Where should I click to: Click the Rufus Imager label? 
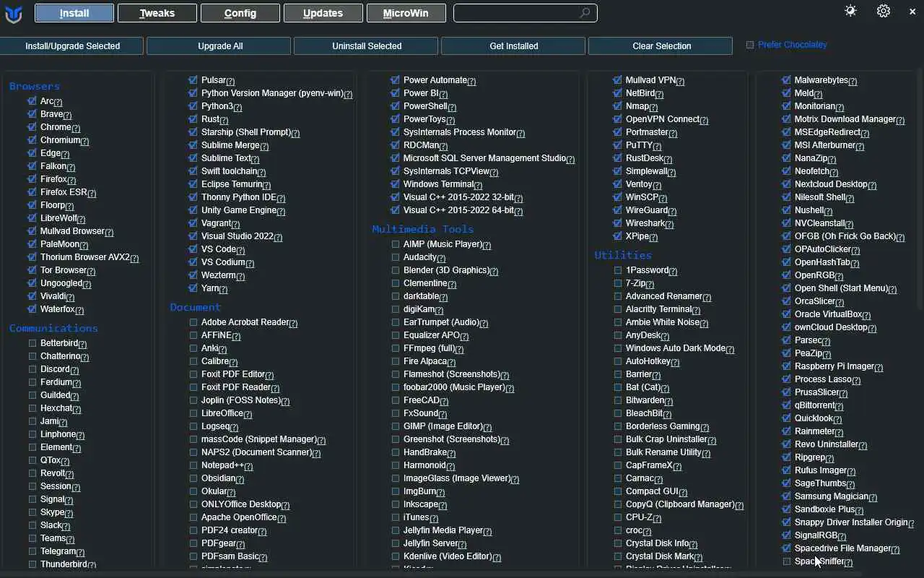821,470
